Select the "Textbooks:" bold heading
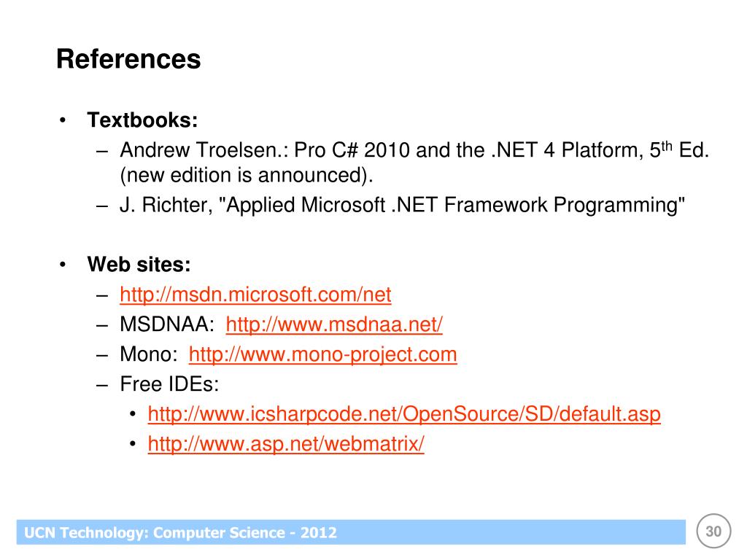747x560 pixels. tap(143, 120)
